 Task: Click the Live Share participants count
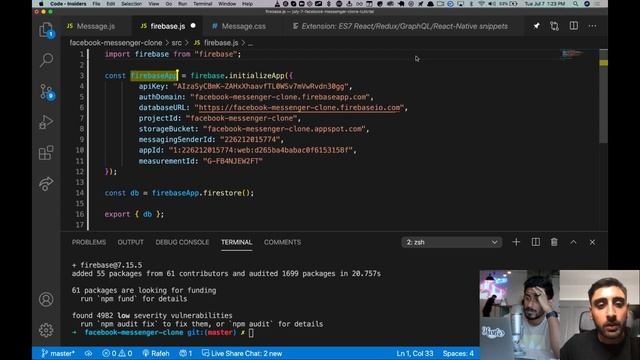[x=186, y=353]
